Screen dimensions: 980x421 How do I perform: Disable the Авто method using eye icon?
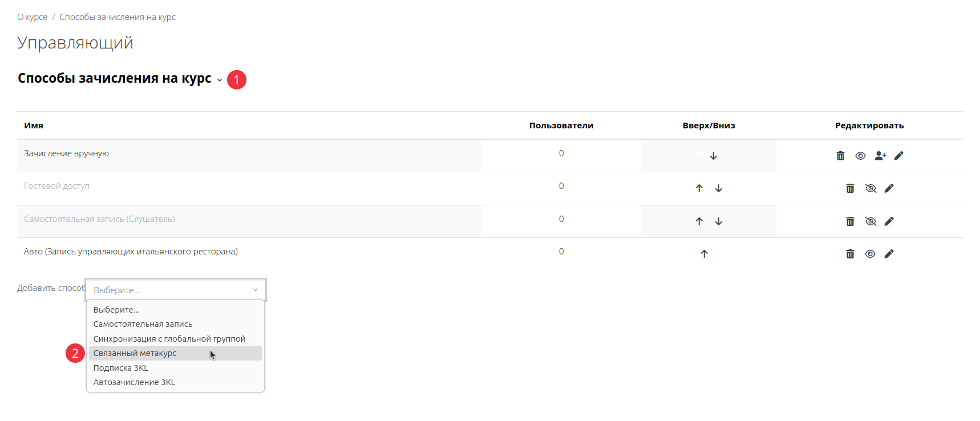pyautogui.click(x=870, y=254)
